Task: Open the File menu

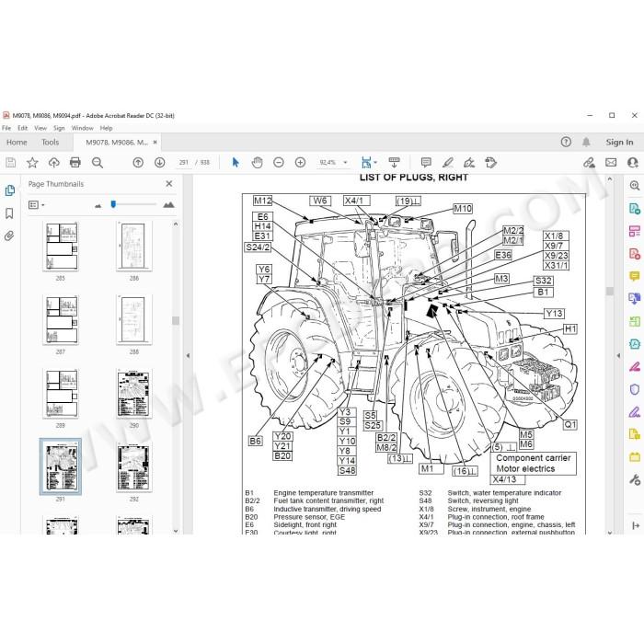Action: [6, 128]
